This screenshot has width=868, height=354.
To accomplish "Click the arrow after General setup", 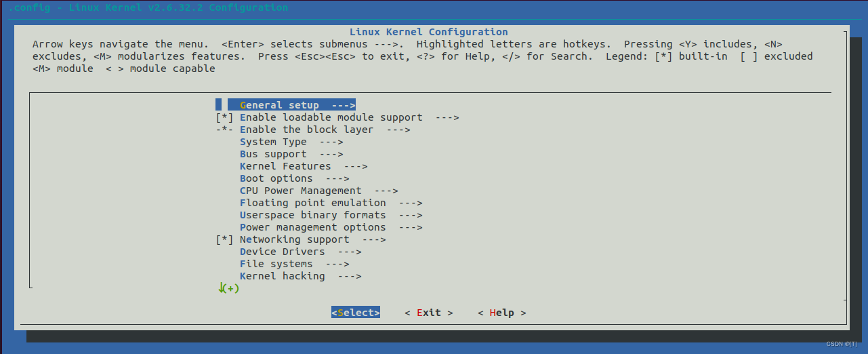I will (344, 105).
